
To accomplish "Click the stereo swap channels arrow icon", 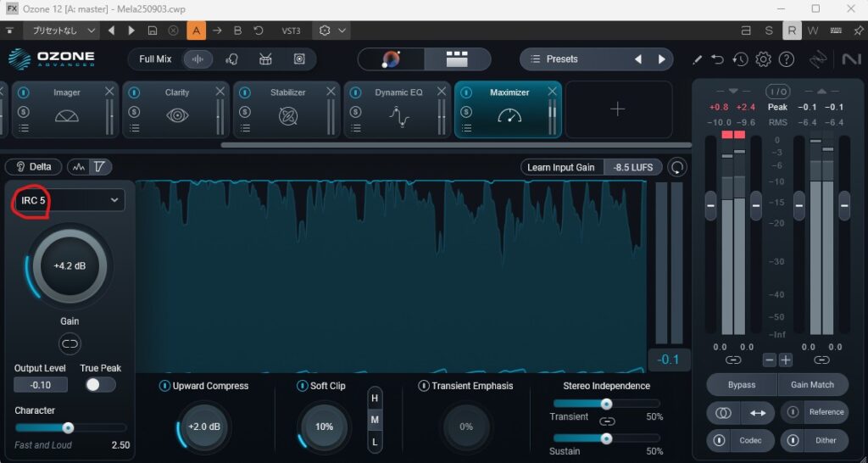I will [x=757, y=413].
